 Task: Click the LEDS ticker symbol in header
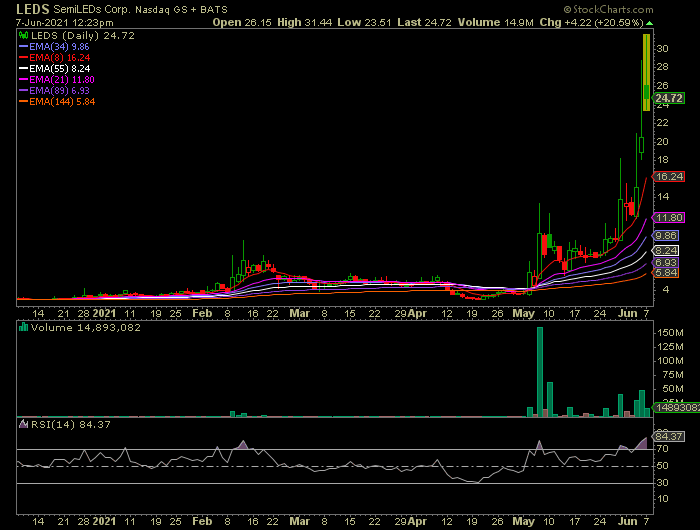click(33, 9)
